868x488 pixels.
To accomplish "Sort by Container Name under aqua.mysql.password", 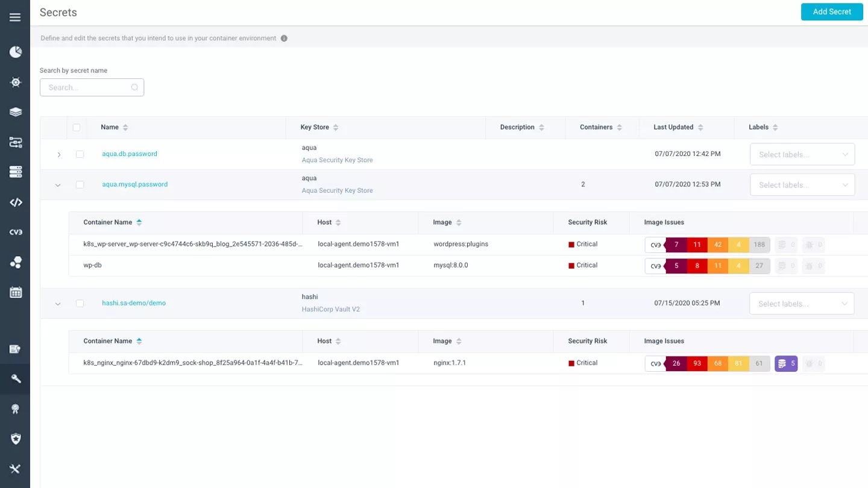I will click(x=139, y=223).
